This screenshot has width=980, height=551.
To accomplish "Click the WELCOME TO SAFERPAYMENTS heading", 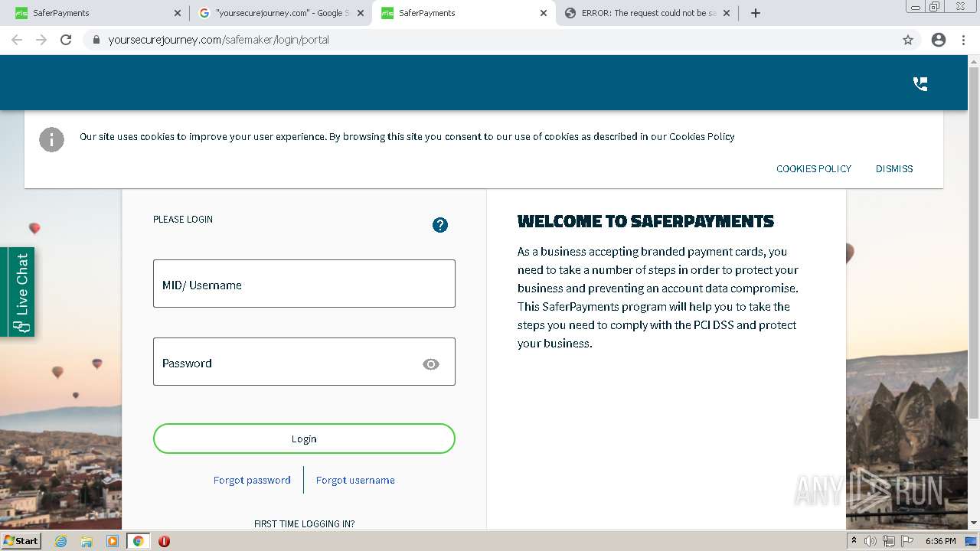I will coord(645,222).
